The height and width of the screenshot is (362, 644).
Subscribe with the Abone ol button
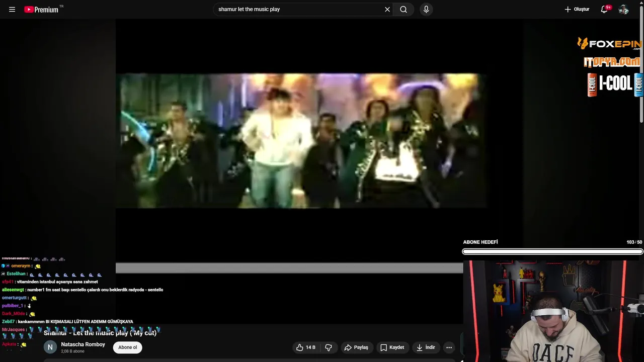pyautogui.click(x=128, y=347)
